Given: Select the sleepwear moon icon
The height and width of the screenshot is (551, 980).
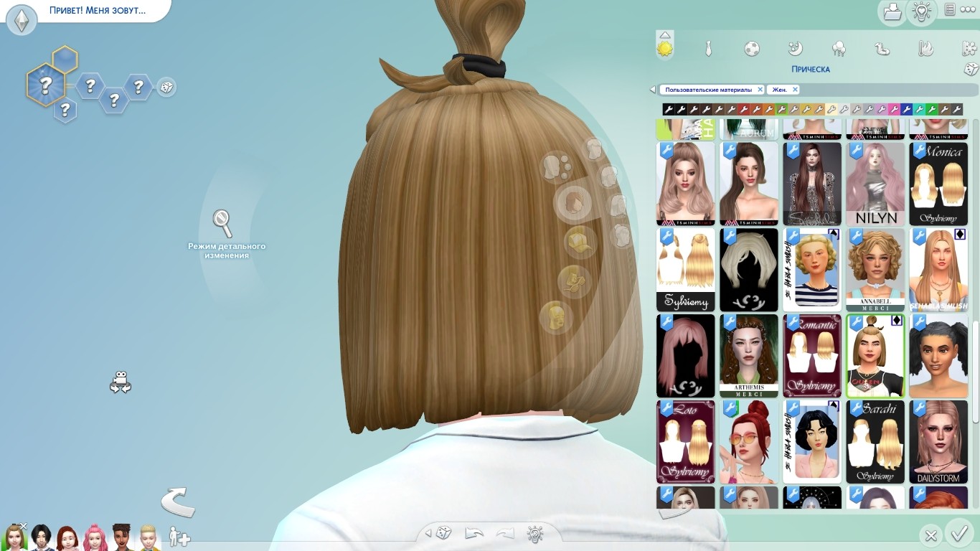Looking at the screenshot, I should pos(795,49).
